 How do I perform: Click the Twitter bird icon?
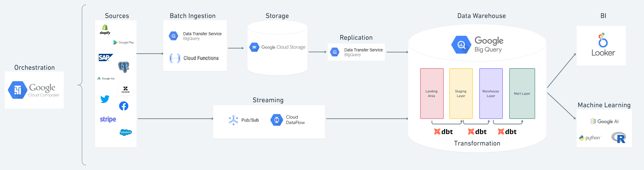105,99
